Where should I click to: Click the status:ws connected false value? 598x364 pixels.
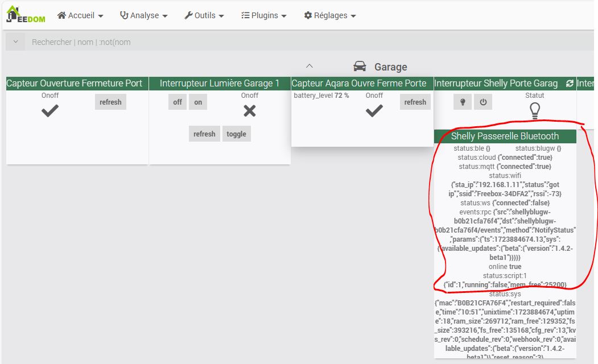click(521, 203)
